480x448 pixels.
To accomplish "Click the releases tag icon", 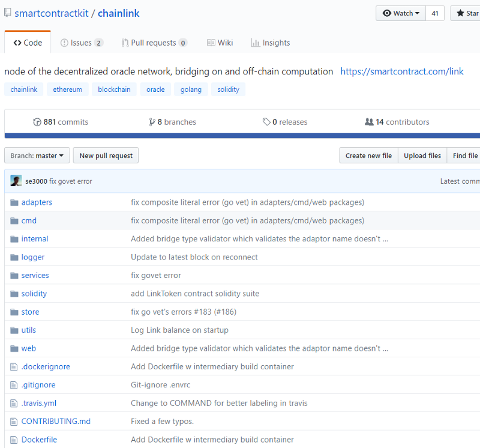I will click(x=266, y=122).
